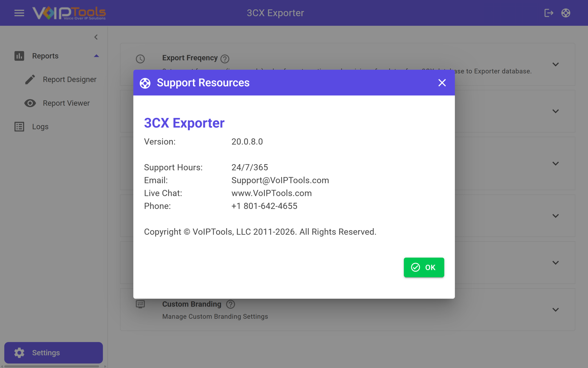
Task: Click the green OK button
Action: point(424,267)
